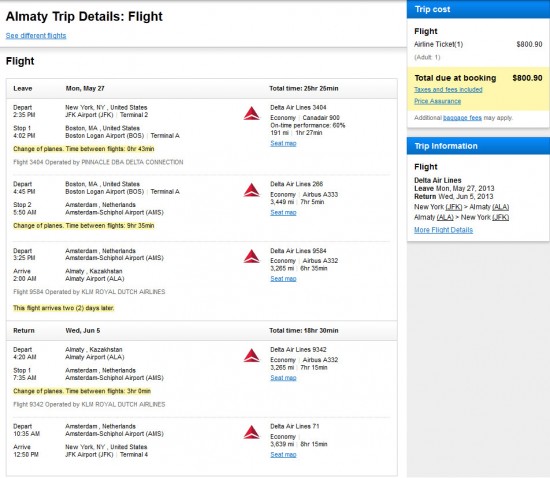Click the Price Assurance link

(437, 101)
